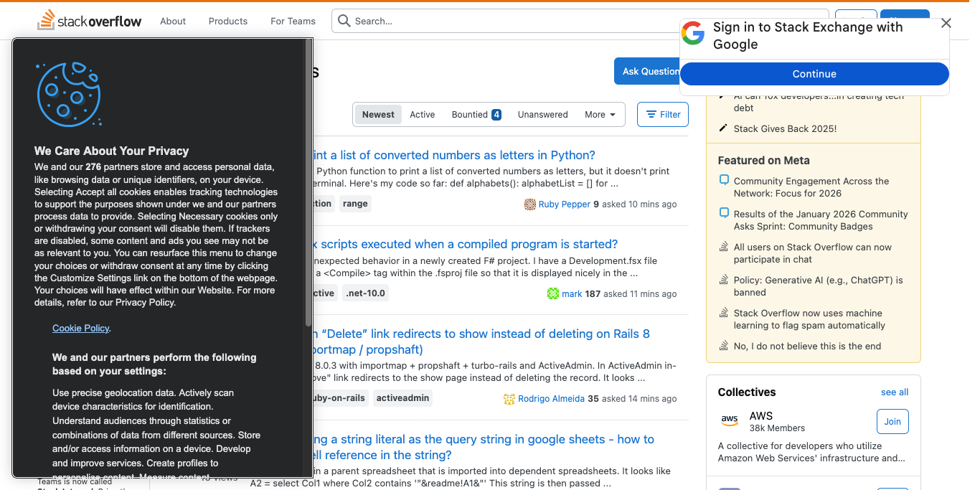980x490 pixels.
Task: Click the Ask Question button
Action: coord(651,71)
